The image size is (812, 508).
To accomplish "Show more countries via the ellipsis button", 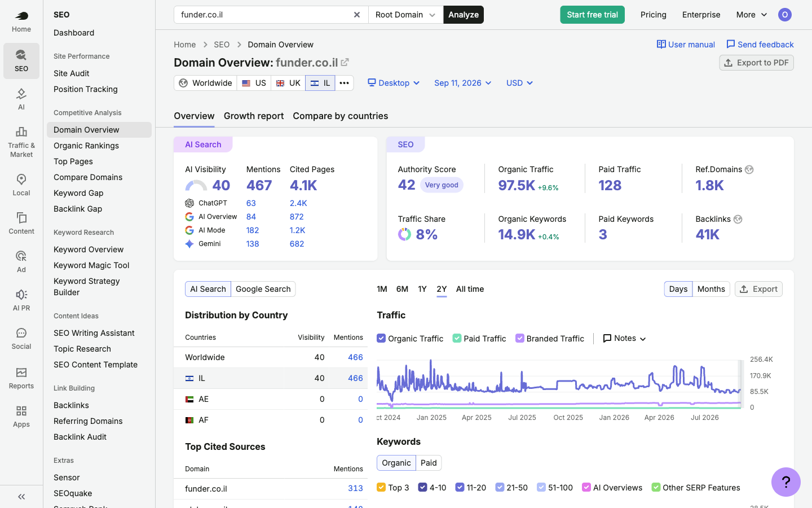I will click(x=345, y=83).
